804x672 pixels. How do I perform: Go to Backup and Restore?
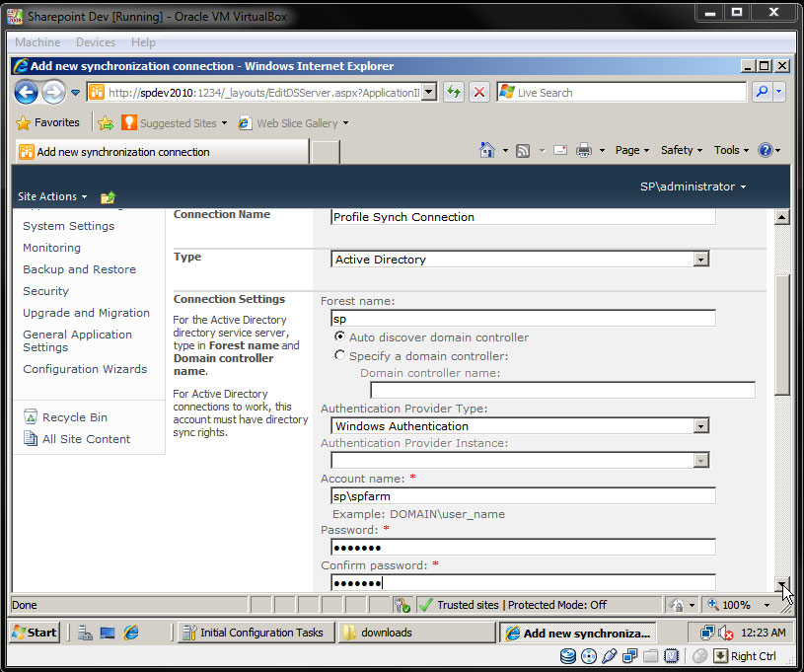[x=79, y=269]
